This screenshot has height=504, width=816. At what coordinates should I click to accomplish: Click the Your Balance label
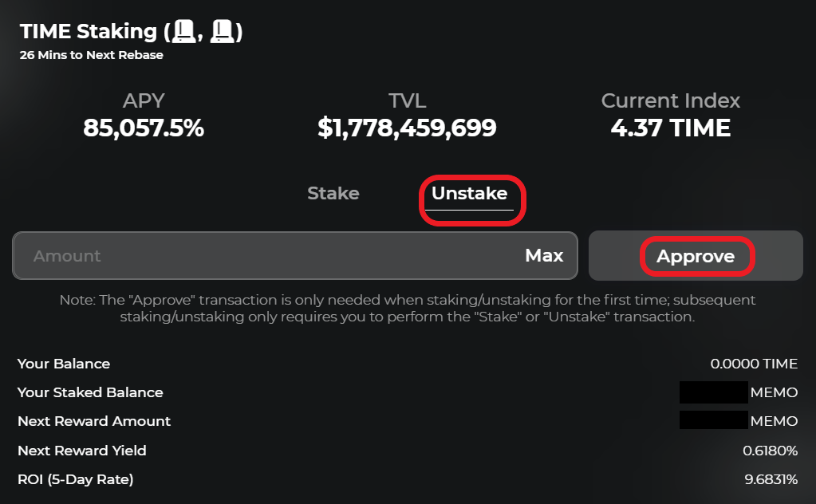tap(64, 364)
